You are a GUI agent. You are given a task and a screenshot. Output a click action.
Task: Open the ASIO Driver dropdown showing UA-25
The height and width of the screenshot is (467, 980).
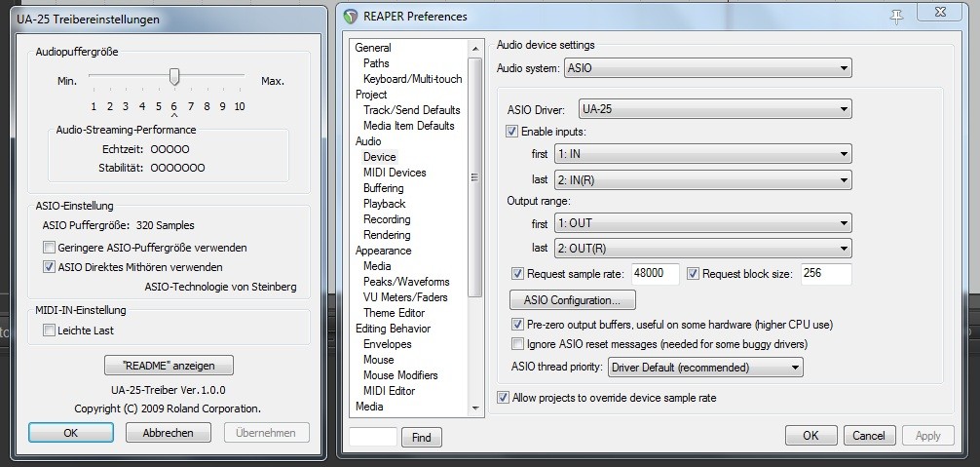715,109
